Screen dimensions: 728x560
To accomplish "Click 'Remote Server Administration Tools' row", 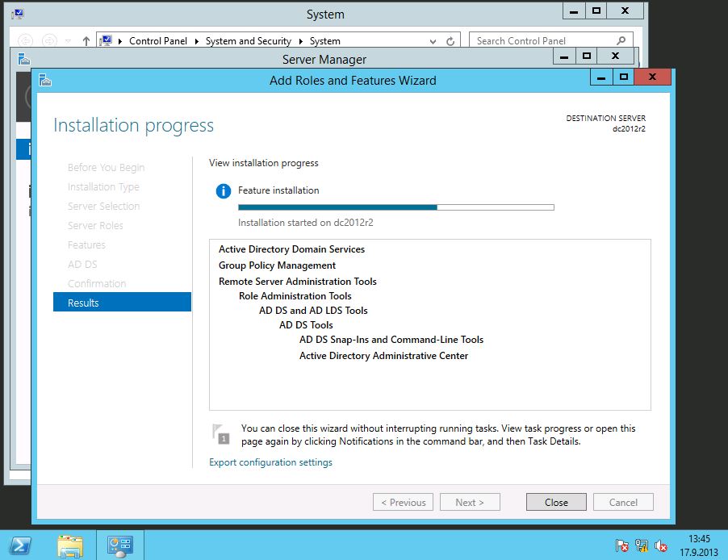I will [x=298, y=281].
